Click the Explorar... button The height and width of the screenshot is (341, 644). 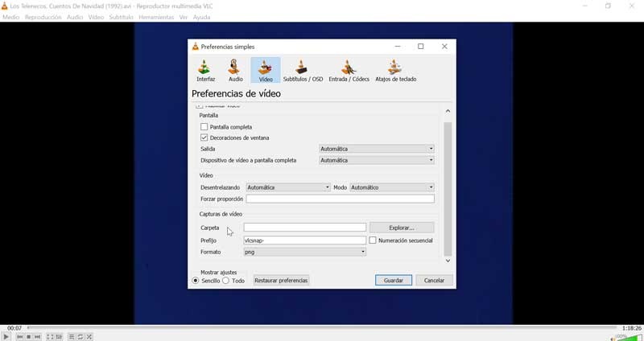click(402, 228)
